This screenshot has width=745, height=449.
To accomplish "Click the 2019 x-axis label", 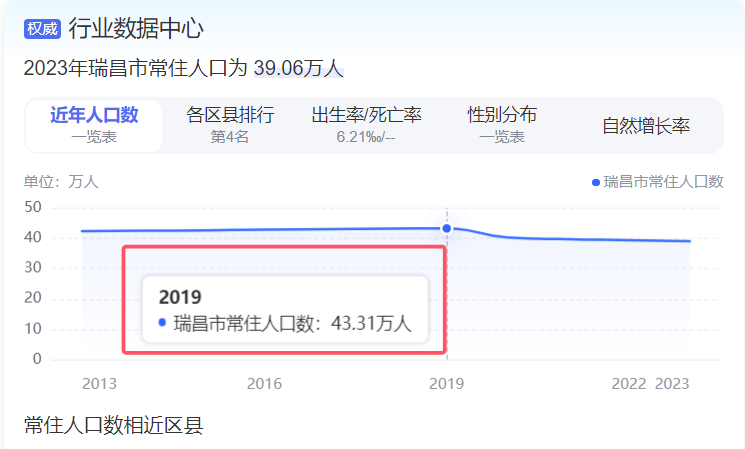I will [x=447, y=384].
